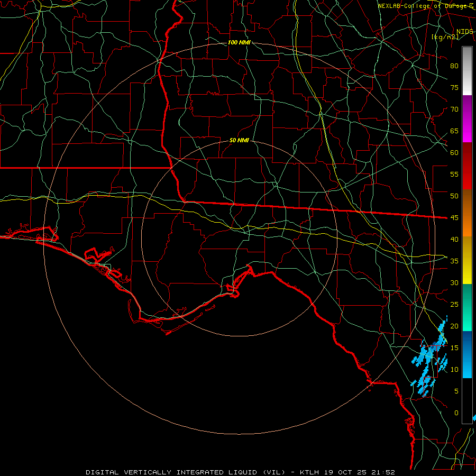Click the value 5 on the legend

click(x=456, y=391)
